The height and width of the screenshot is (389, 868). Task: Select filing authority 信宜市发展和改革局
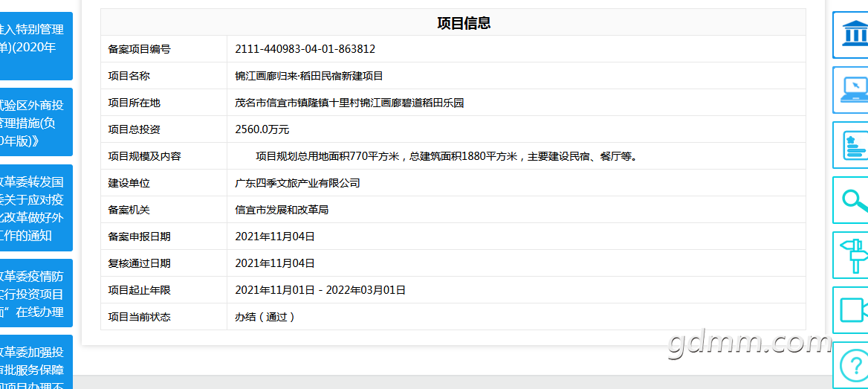tap(282, 210)
